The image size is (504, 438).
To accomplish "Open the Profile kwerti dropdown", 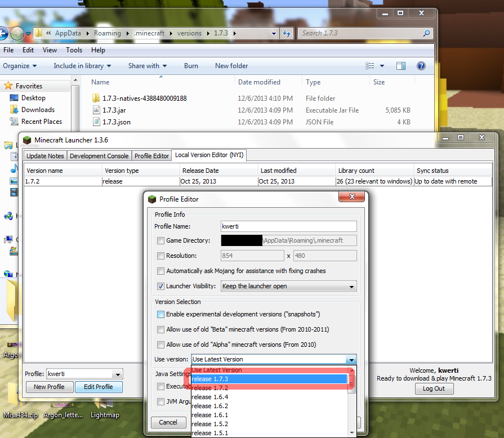I will [118, 374].
